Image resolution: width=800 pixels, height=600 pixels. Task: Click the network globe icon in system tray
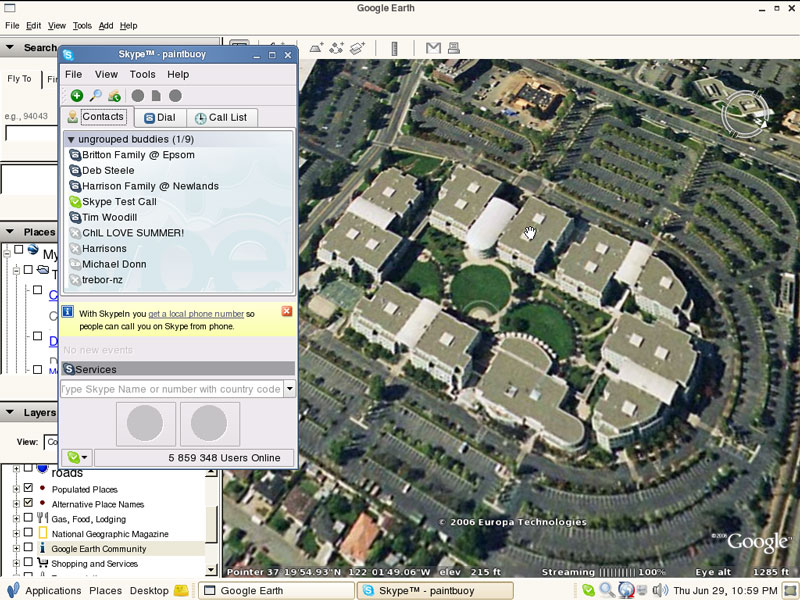(x=626, y=590)
